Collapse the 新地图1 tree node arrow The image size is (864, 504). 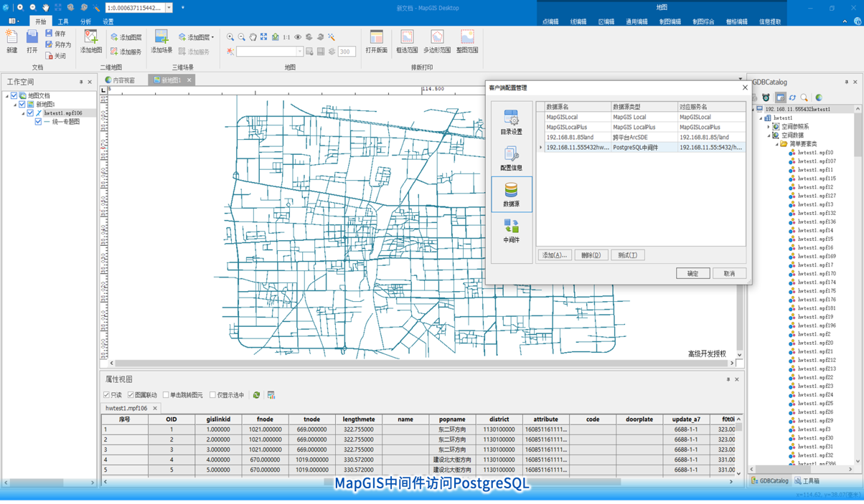15,104
